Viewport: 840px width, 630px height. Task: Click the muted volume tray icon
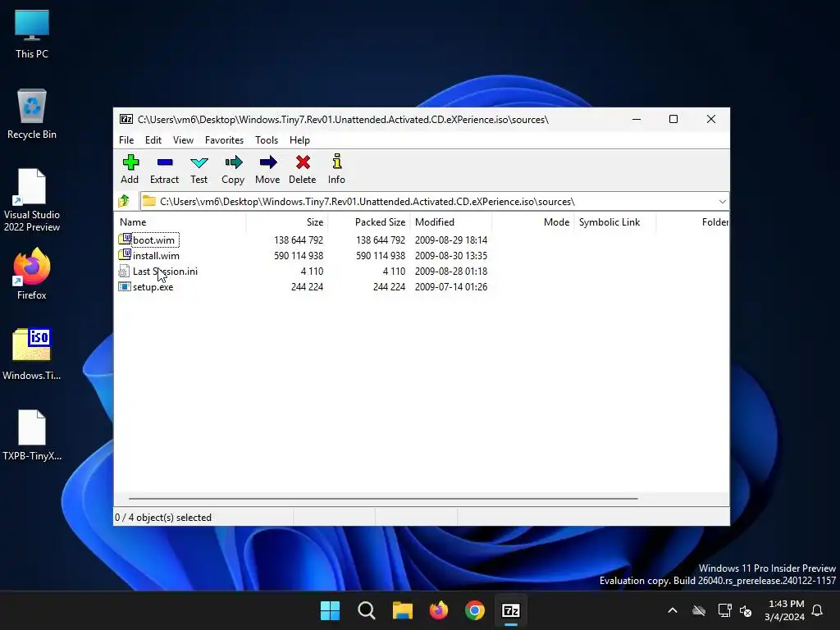click(746, 610)
